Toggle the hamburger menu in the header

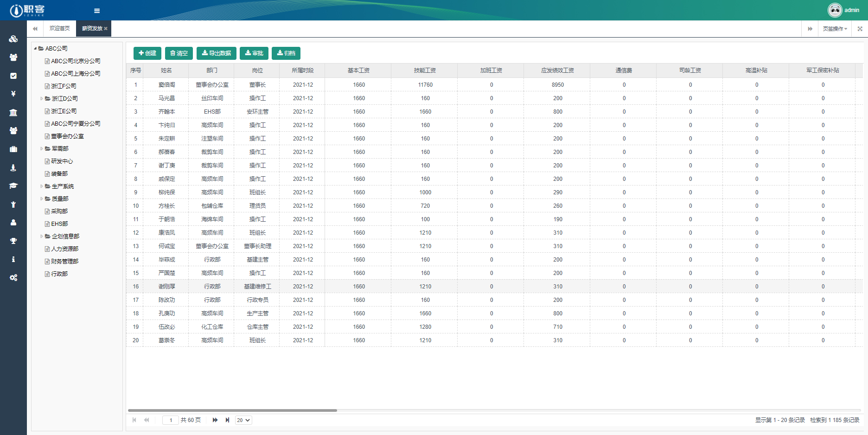point(97,11)
